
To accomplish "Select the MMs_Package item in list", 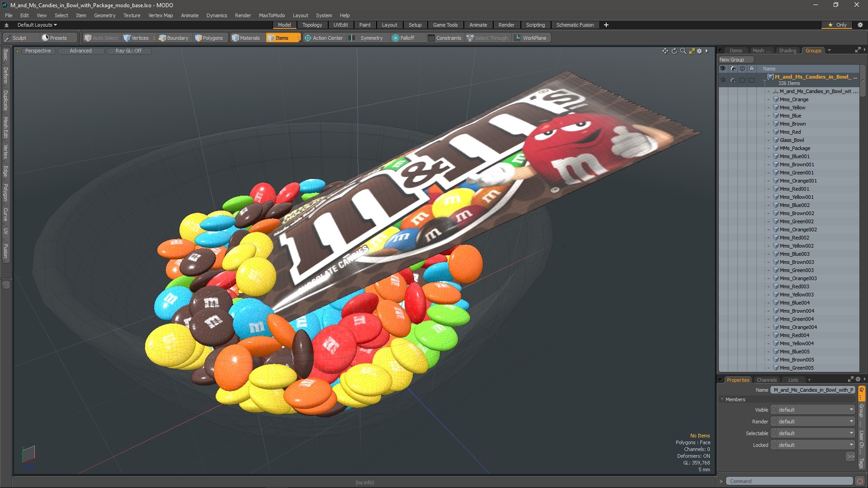I will pos(795,148).
